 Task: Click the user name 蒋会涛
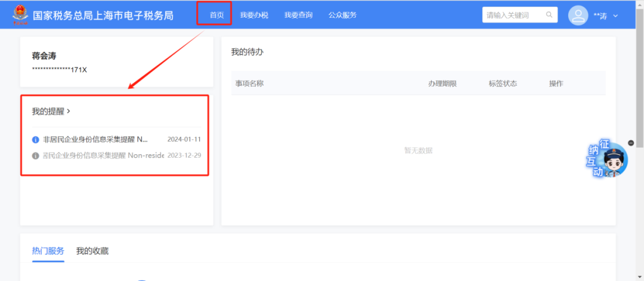pyautogui.click(x=44, y=56)
